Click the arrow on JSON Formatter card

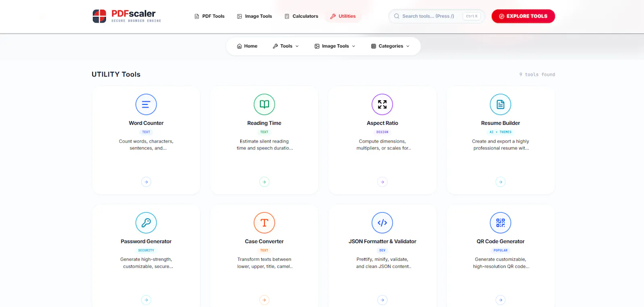click(382, 300)
